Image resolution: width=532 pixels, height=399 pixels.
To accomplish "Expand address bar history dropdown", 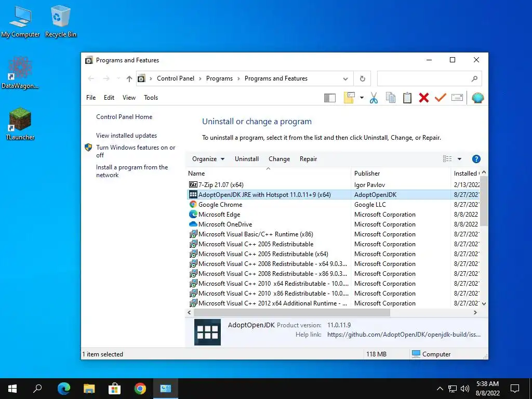I will pos(345,79).
